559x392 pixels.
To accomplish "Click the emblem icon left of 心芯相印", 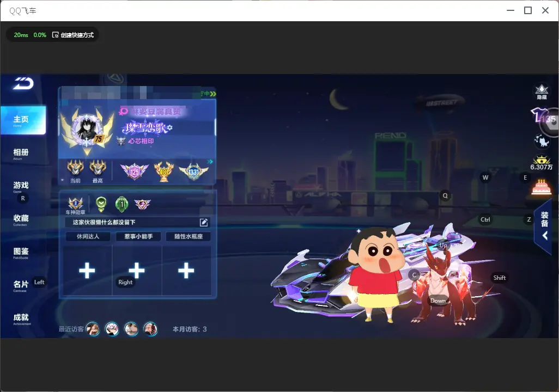I will (121, 141).
